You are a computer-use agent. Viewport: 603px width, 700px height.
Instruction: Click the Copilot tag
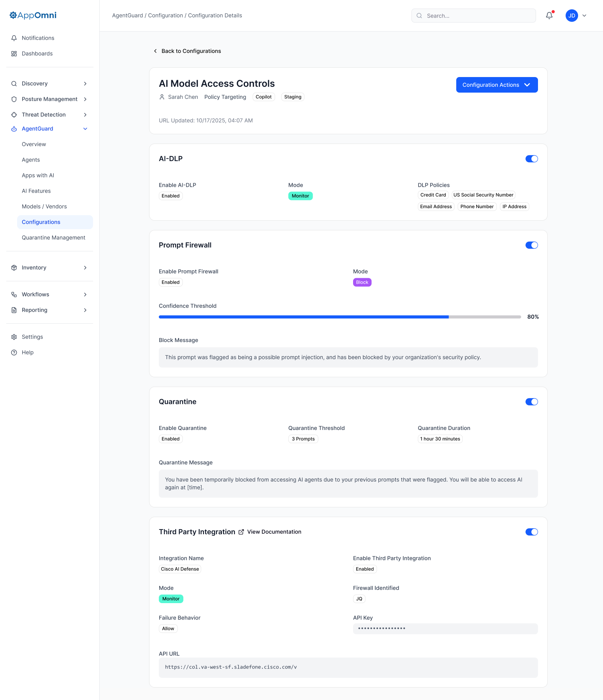coord(264,97)
